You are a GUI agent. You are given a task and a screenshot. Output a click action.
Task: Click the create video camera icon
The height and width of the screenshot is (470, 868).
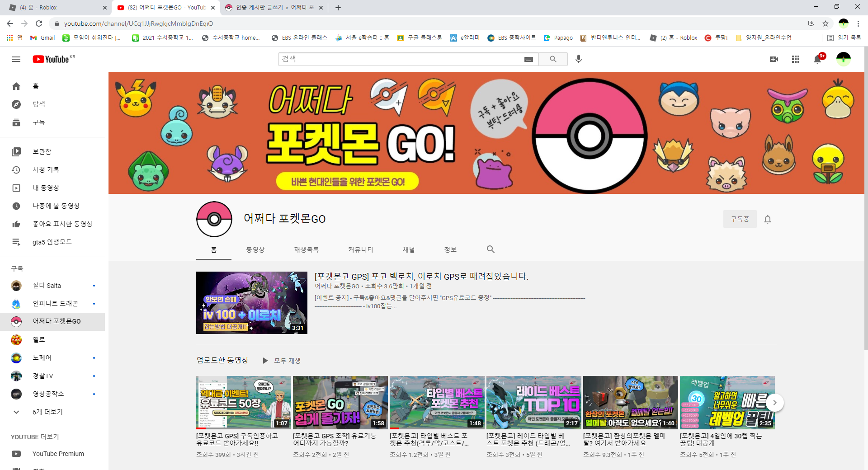tap(774, 59)
